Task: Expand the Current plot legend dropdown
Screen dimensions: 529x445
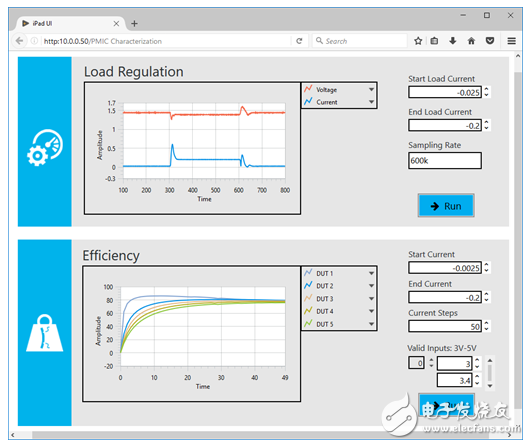Action: coord(371,102)
